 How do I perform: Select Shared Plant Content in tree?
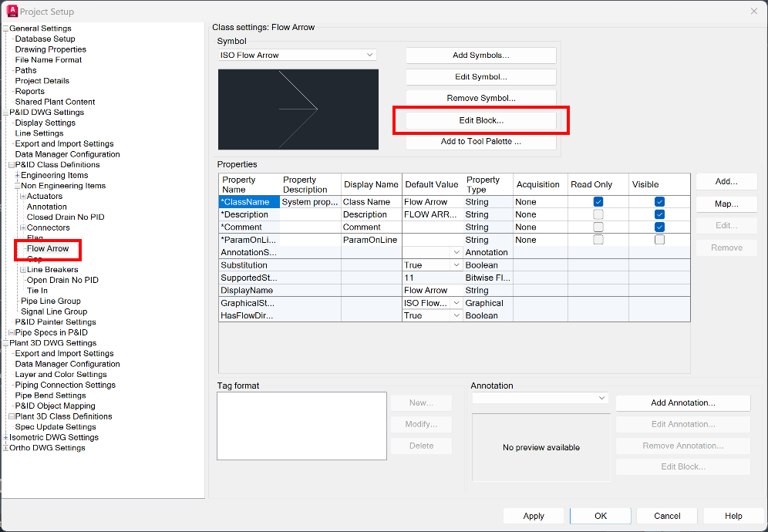pyautogui.click(x=55, y=102)
